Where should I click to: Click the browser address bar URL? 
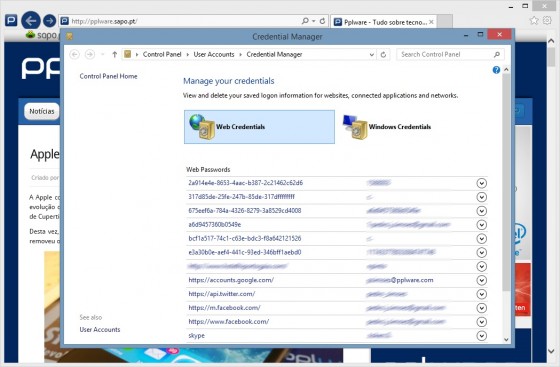pyautogui.click(x=104, y=21)
